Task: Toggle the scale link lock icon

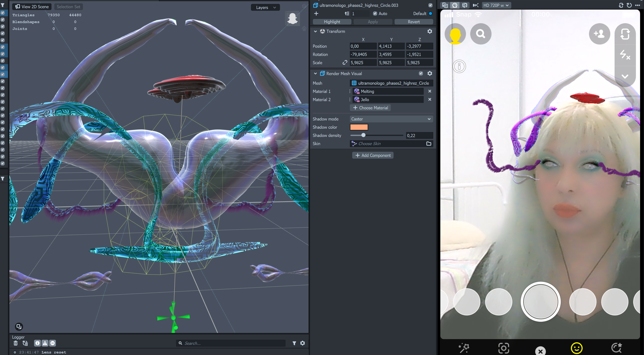Action: pos(345,63)
